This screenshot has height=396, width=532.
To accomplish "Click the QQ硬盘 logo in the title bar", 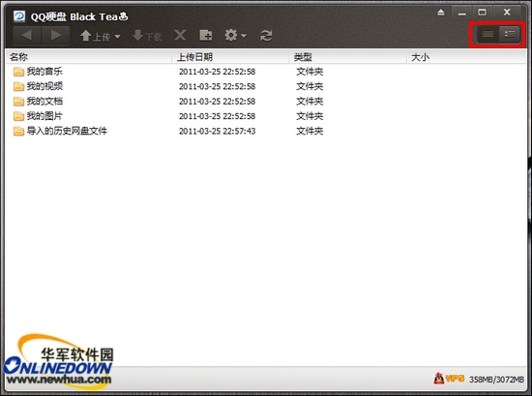I will pos(19,15).
